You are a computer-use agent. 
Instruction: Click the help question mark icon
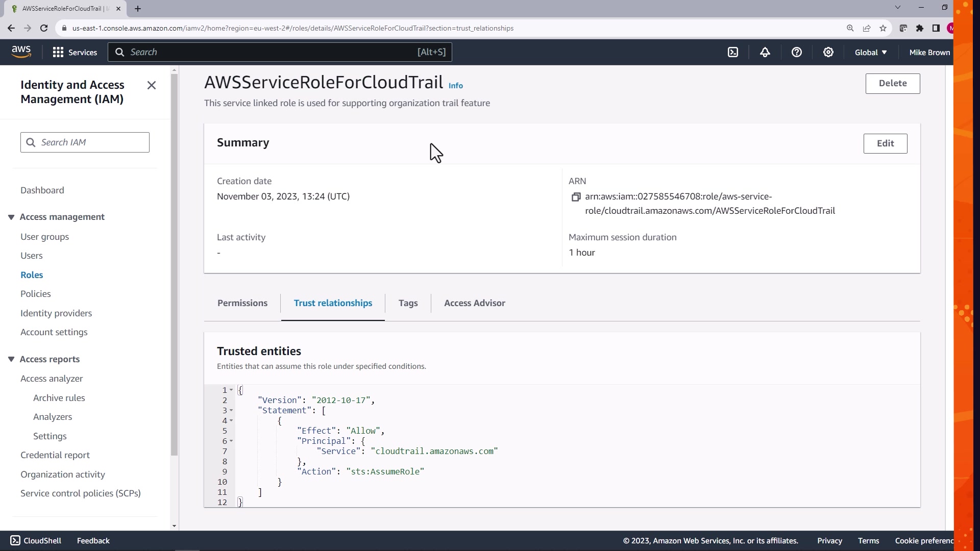click(x=796, y=52)
